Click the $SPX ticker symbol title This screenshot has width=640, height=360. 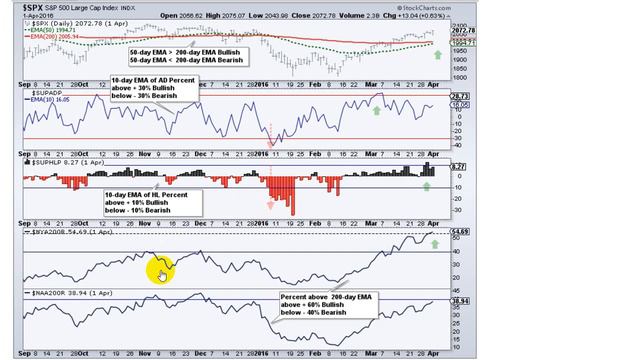tap(32, 8)
